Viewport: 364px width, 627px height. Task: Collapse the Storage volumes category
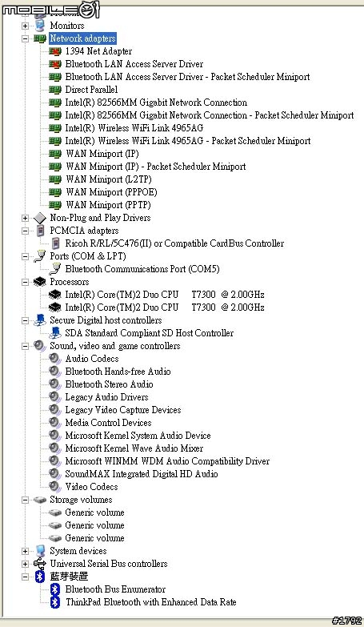25,500
